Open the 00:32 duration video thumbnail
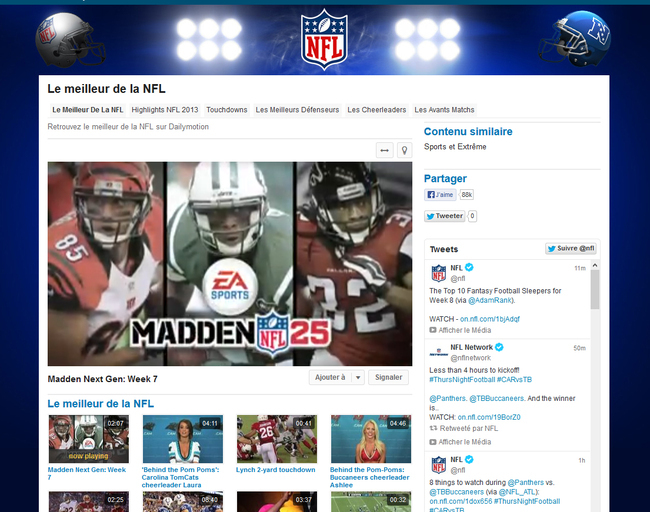Screen dimensions: 650x512 (x=371, y=502)
